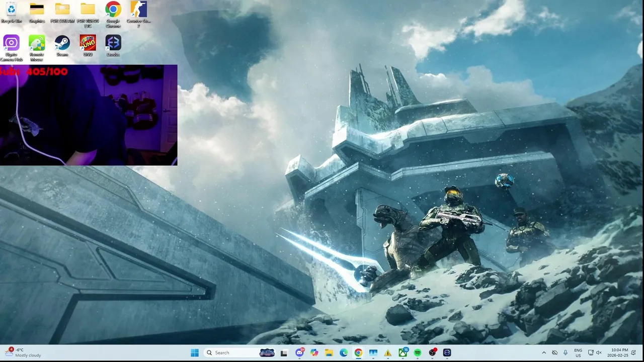Open Exodus from the taskbar

point(447,352)
